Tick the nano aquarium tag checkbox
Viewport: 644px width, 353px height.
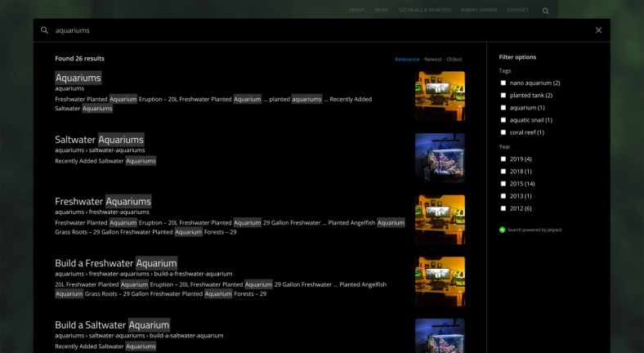(503, 83)
